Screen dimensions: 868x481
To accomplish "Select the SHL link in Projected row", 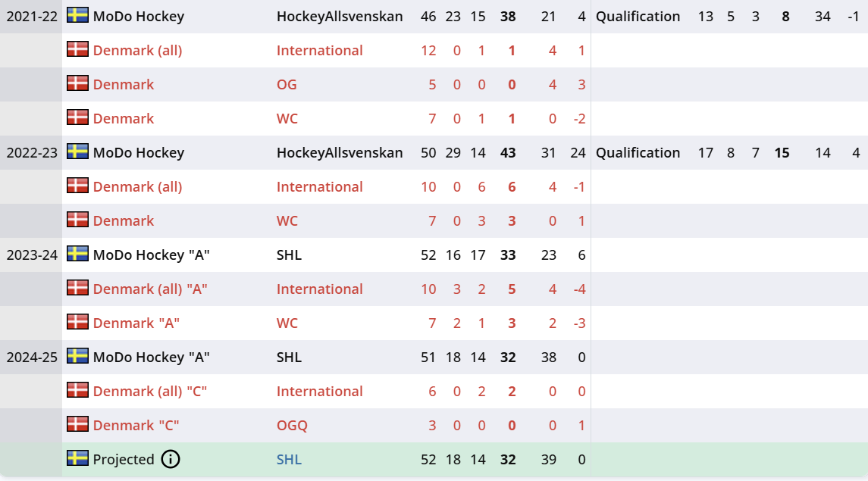I will coord(289,459).
